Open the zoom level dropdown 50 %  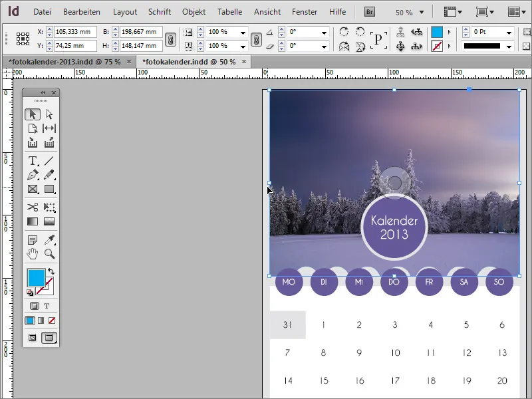coord(422,13)
